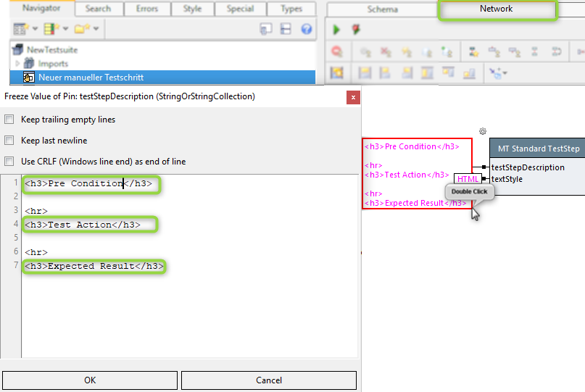Expand the Imports tree node
Viewport: 585px width, 392px height.
point(18,64)
